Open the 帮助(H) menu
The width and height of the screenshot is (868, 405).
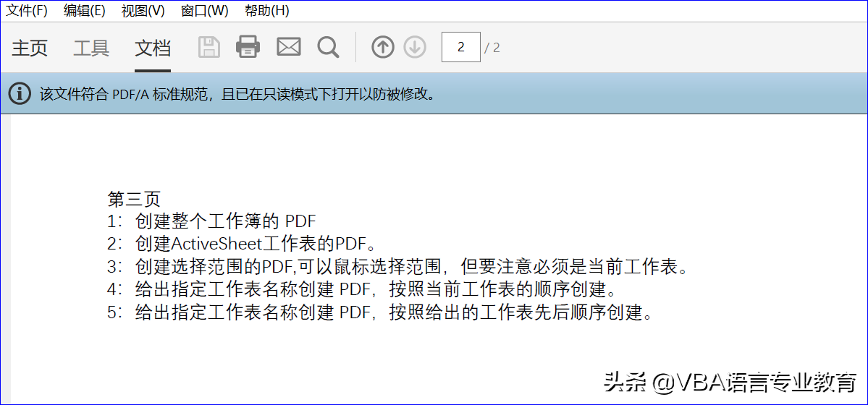[266, 11]
